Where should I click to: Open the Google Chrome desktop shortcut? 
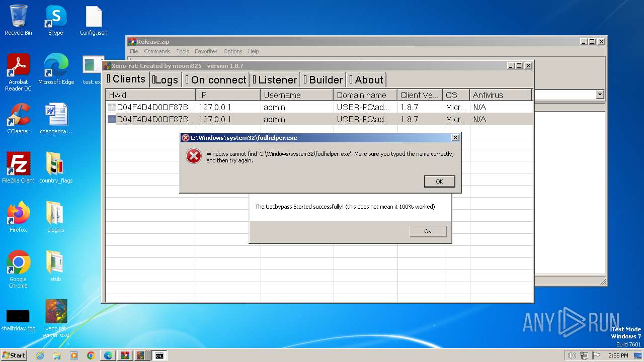pyautogui.click(x=18, y=269)
